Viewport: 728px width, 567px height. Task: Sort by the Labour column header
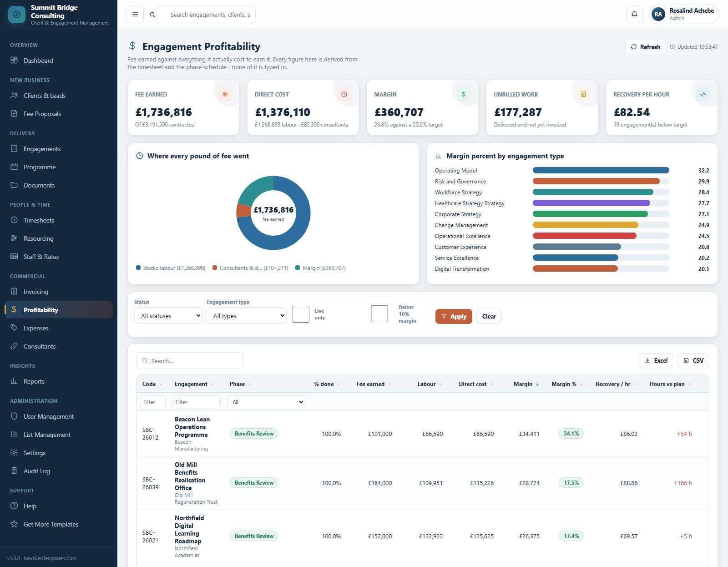[430, 384]
